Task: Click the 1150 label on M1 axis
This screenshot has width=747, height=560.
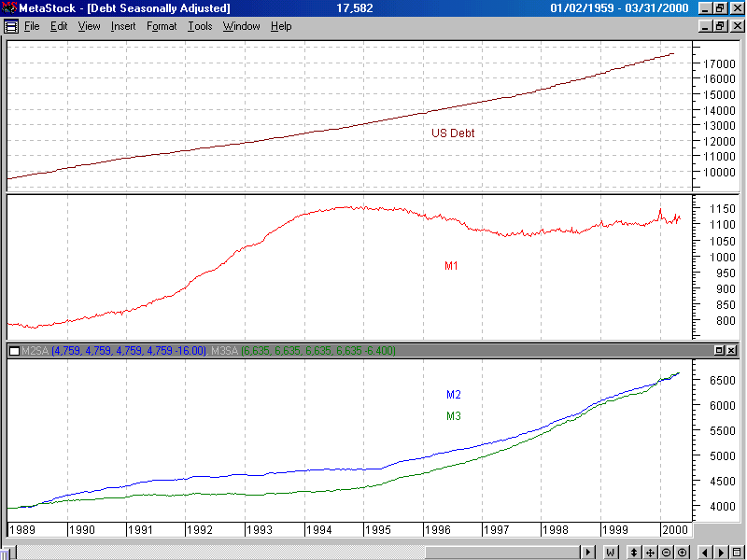Action: click(722, 208)
